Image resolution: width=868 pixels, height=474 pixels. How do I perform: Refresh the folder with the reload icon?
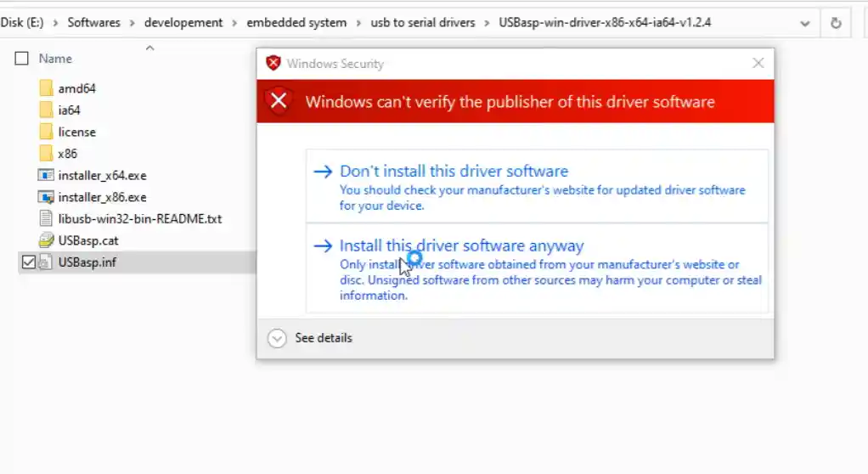point(836,23)
